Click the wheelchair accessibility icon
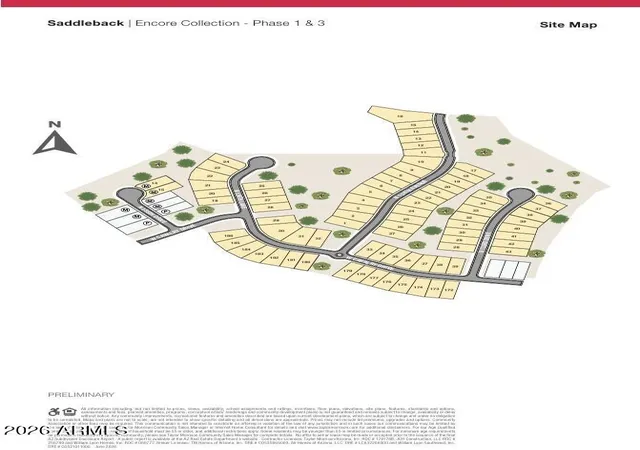 (54, 412)
